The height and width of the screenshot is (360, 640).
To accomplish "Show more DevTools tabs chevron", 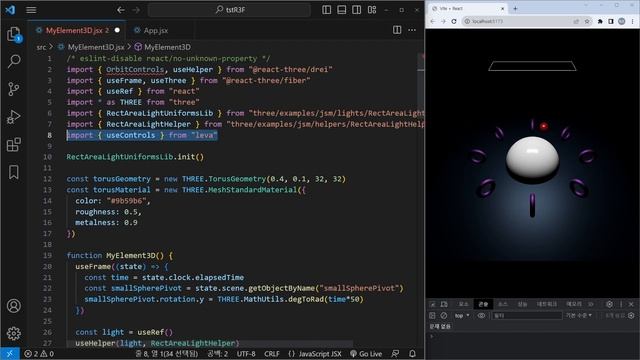I will point(591,304).
